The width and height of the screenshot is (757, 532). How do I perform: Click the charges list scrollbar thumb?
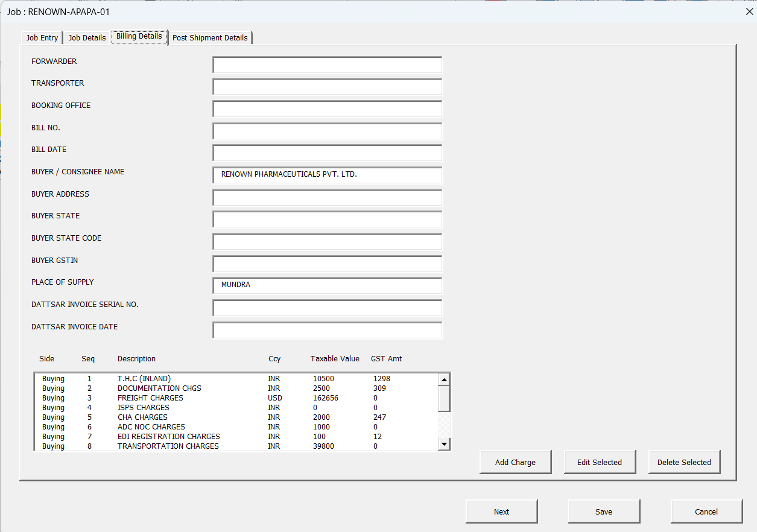(x=444, y=399)
